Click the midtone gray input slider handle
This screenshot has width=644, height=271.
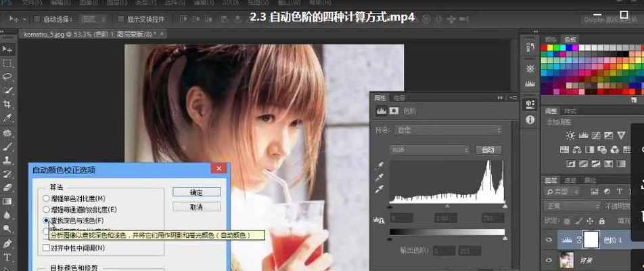(x=447, y=207)
